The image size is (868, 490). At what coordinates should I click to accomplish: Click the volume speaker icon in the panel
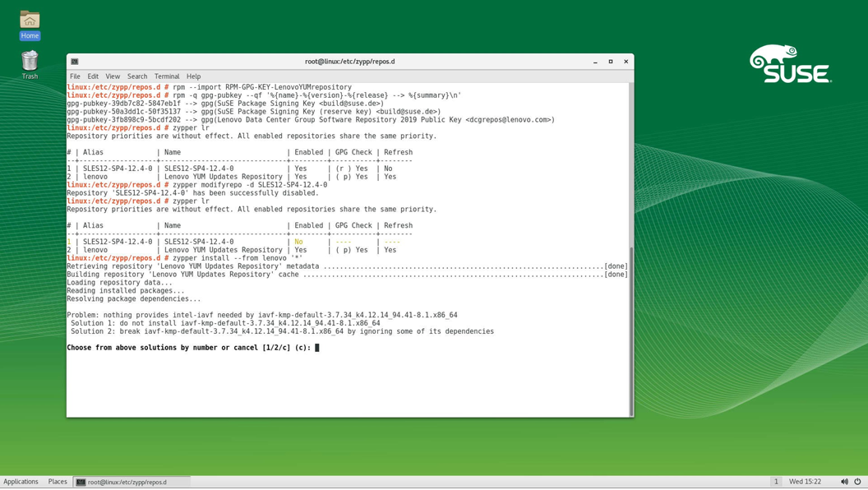click(844, 482)
